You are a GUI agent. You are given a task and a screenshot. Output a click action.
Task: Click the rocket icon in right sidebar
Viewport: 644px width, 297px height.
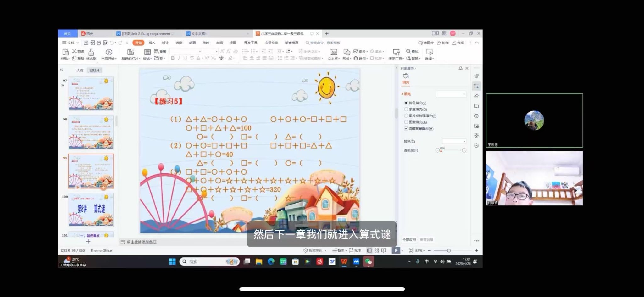(476, 76)
